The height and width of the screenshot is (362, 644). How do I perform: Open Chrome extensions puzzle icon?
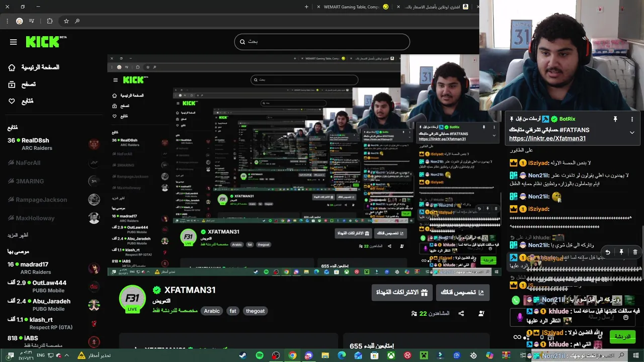(49, 21)
